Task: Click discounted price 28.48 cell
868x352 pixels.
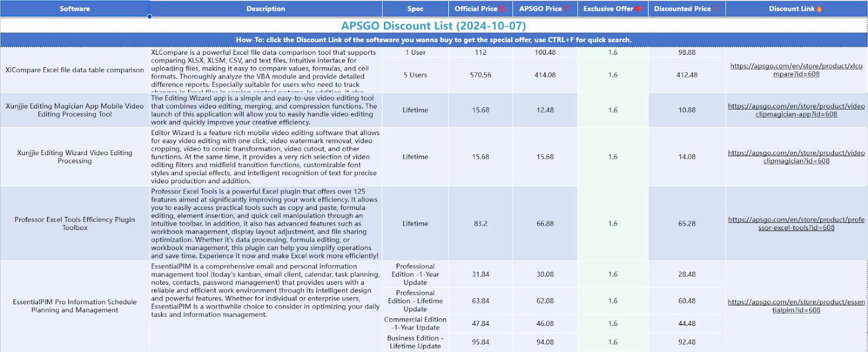Action: coord(687,274)
